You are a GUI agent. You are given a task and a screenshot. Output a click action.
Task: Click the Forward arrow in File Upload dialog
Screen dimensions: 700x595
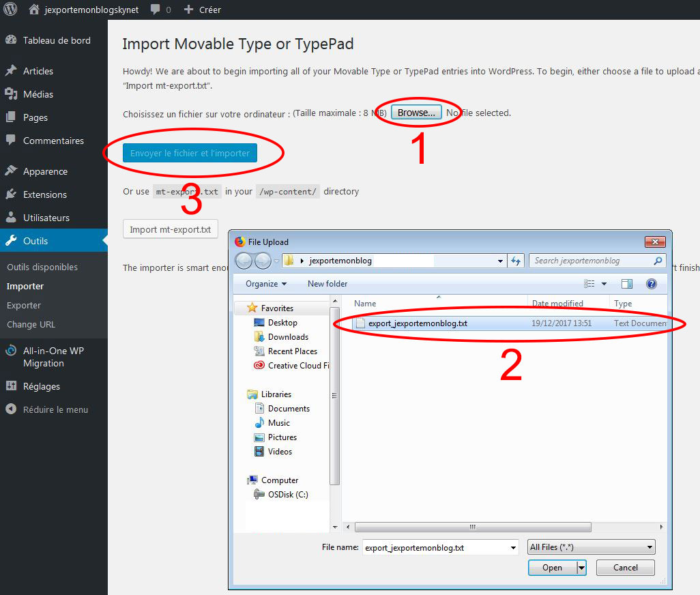point(263,261)
